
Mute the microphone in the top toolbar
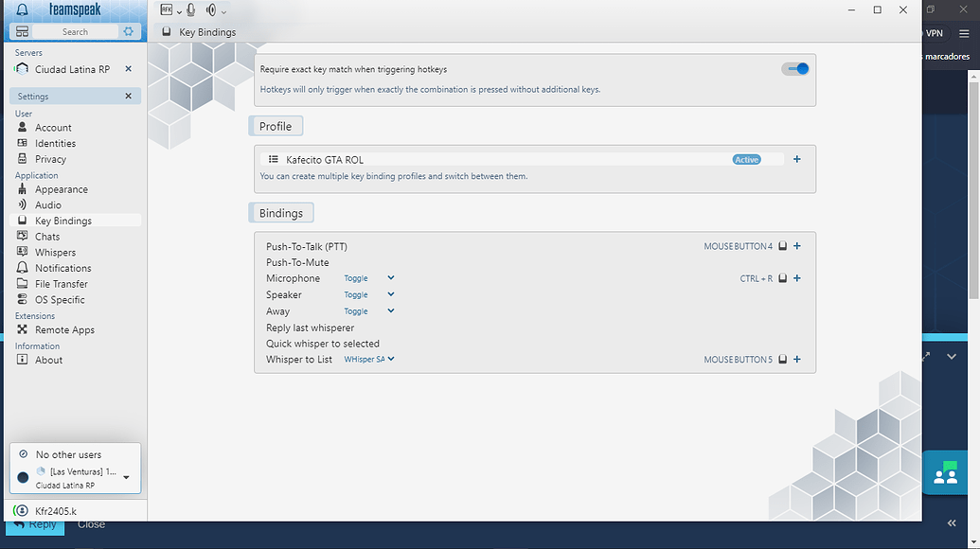pos(192,10)
